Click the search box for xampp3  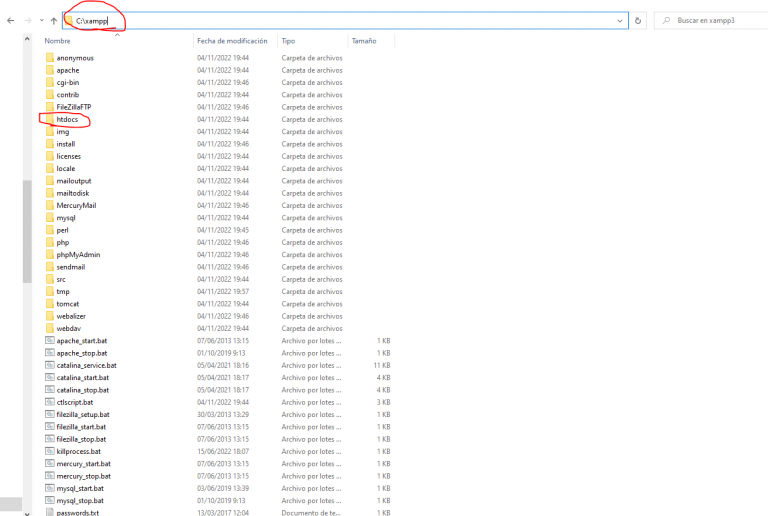pos(714,20)
